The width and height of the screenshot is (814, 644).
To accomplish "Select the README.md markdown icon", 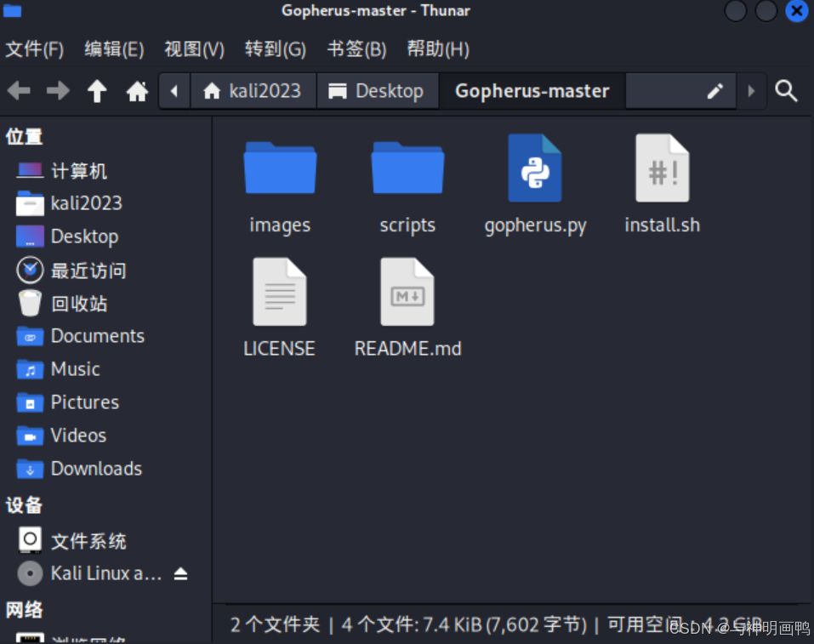I will pyautogui.click(x=407, y=291).
